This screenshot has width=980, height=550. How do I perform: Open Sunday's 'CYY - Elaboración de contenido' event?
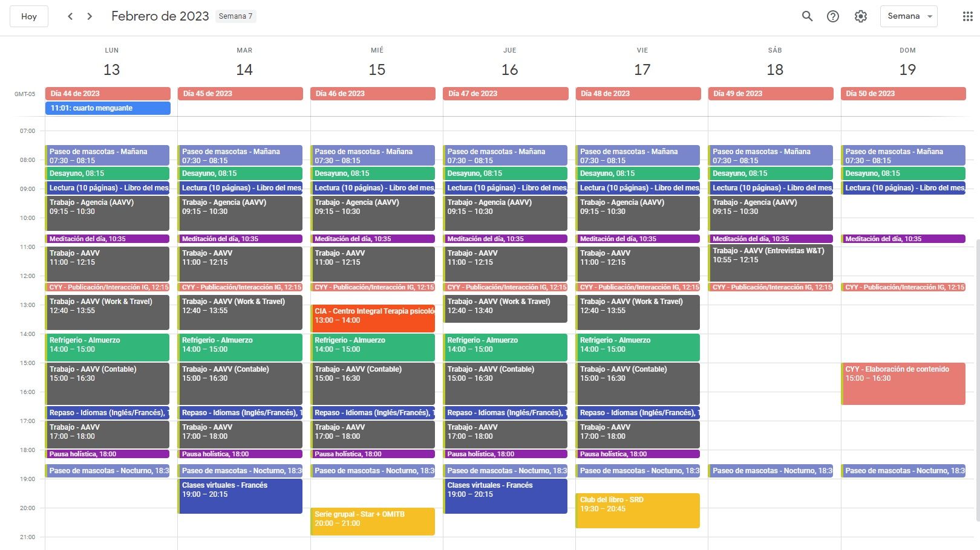903,384
